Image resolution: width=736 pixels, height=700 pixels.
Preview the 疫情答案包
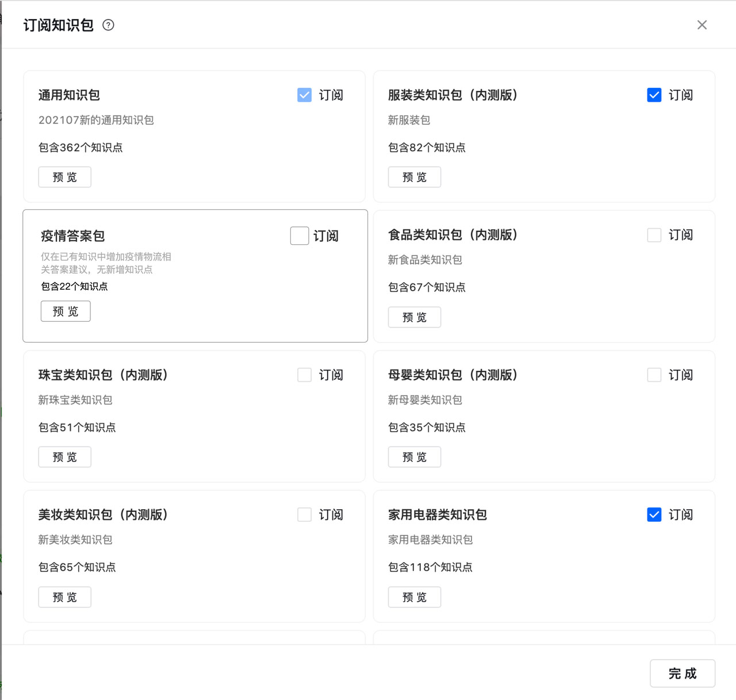coord(66,311)
